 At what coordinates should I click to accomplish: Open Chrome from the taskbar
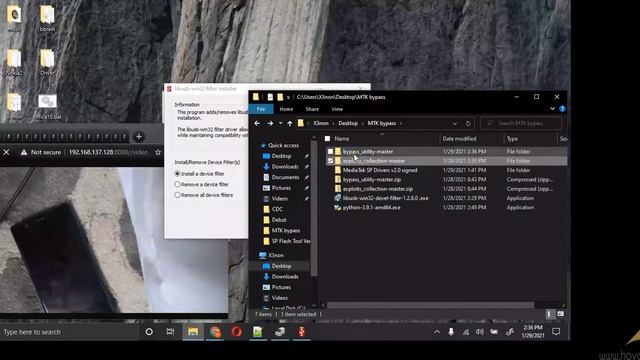[215, 332]
